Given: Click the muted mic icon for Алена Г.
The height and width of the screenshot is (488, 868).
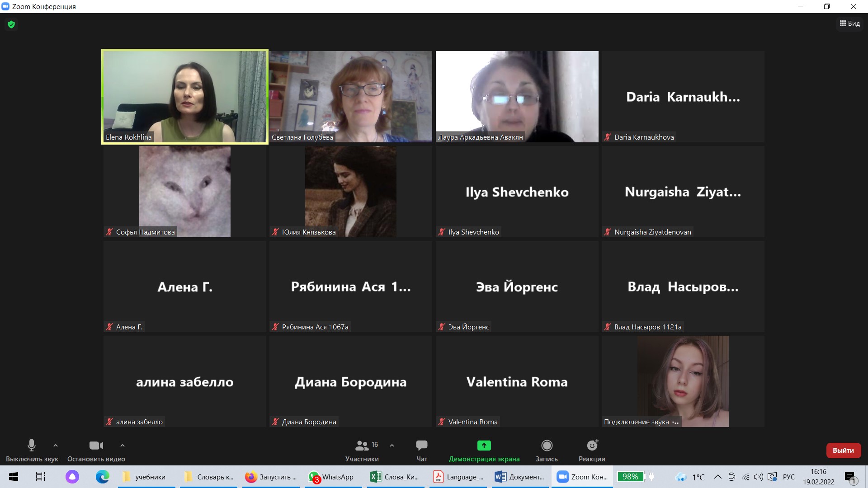Looking at the screenshot, I should (109, 327).
